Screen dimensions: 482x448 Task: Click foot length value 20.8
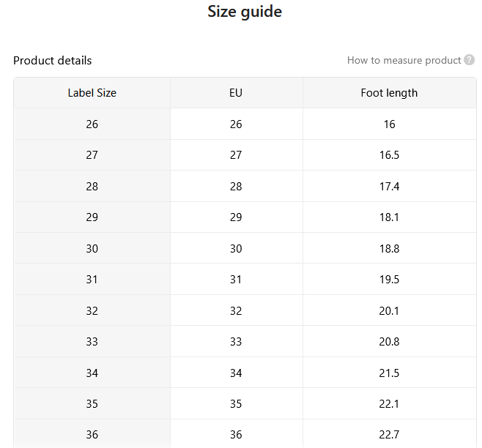point(389,341)
